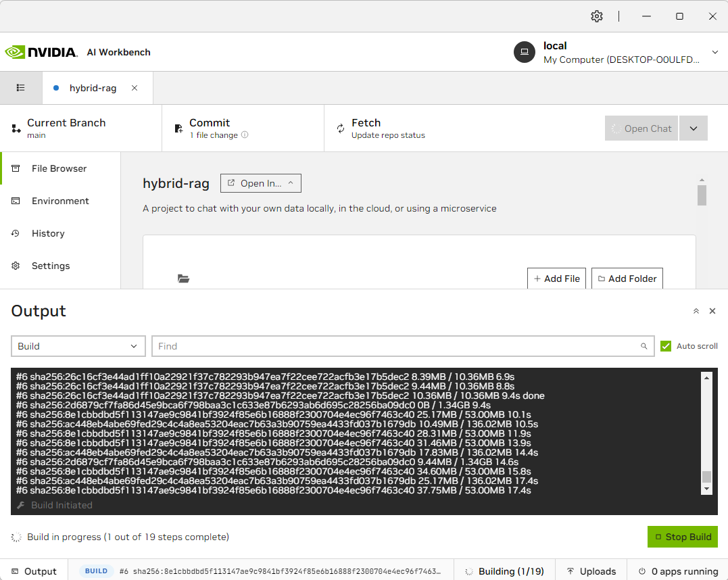
Task: Expand the Open Chat dropdown arrow
Action: (694, 128)
